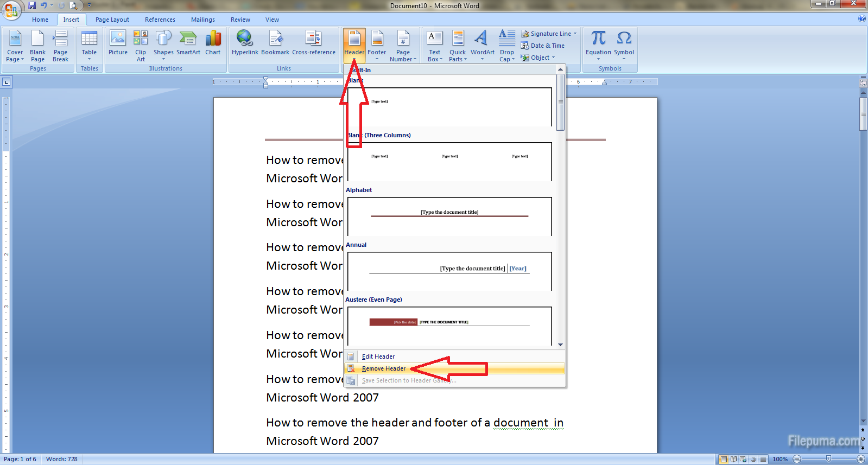Insert a Hyperlink

tap(245, 43)
